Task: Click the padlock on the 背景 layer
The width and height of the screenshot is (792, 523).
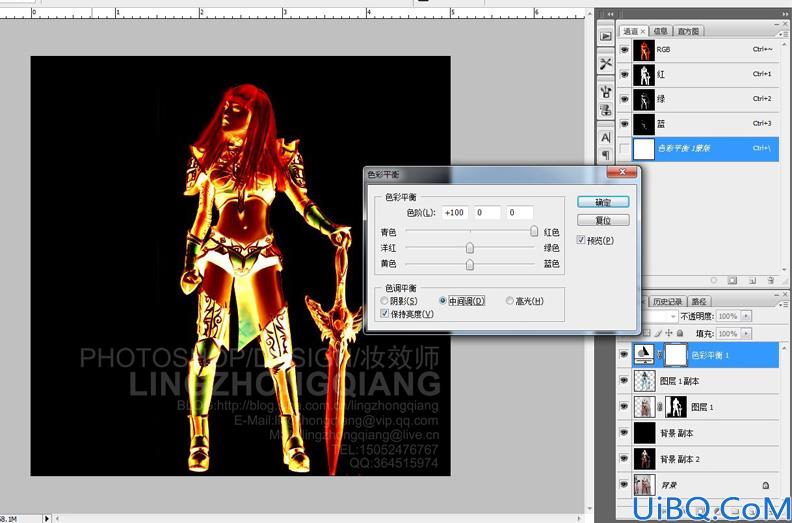Action: 766,485
